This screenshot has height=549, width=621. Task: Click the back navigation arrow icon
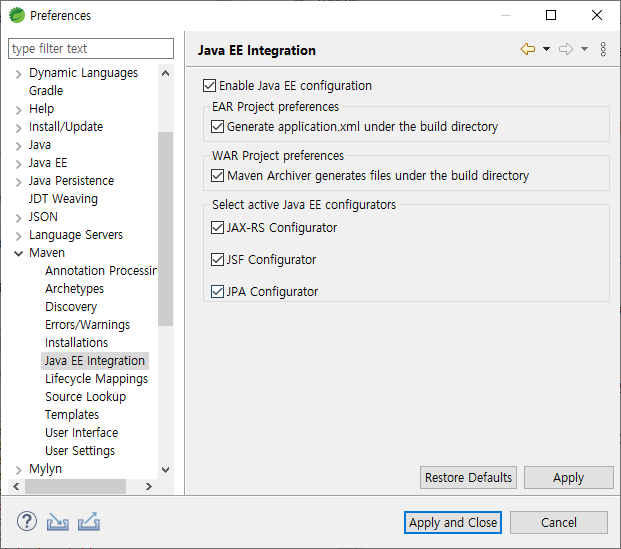(x=528, y=49)
